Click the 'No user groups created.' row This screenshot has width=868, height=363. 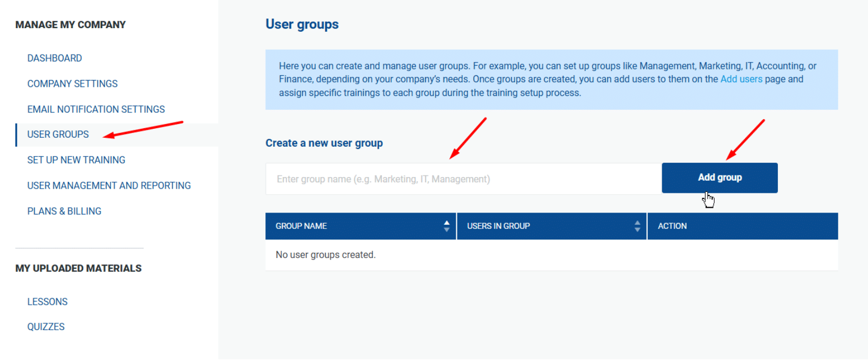click(552, 255)
